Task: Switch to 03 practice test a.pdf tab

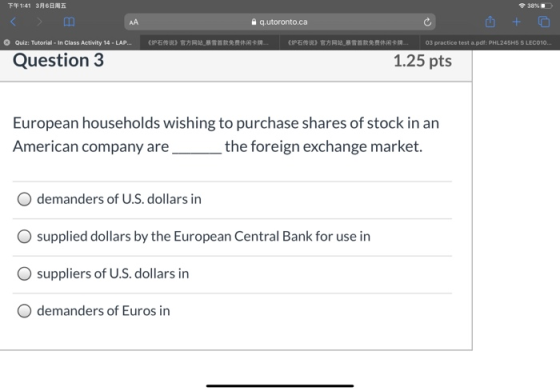Action: tap(490, 42)
